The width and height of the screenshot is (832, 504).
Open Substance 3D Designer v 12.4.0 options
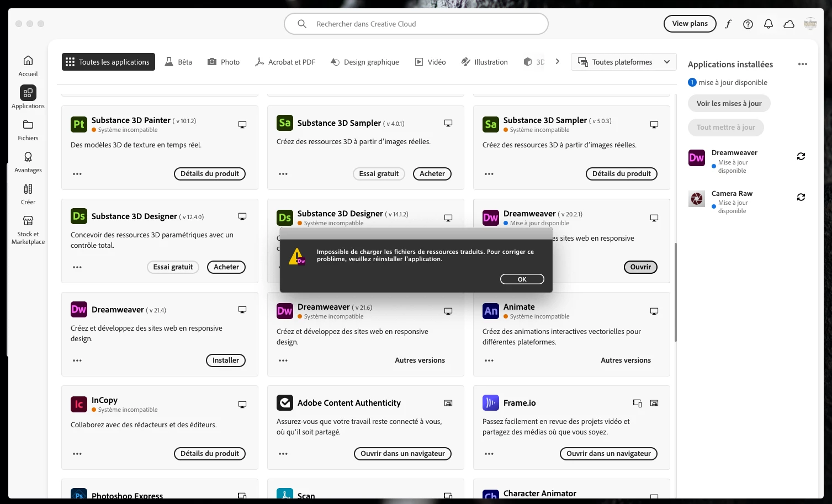[x=77, y=267]
